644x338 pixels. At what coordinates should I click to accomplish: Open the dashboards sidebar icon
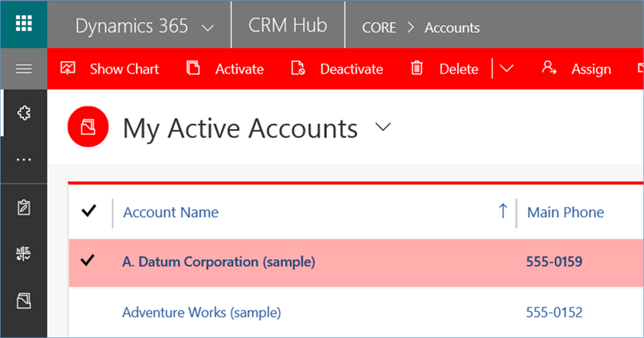pyautogui.click(x=23, y=254)
